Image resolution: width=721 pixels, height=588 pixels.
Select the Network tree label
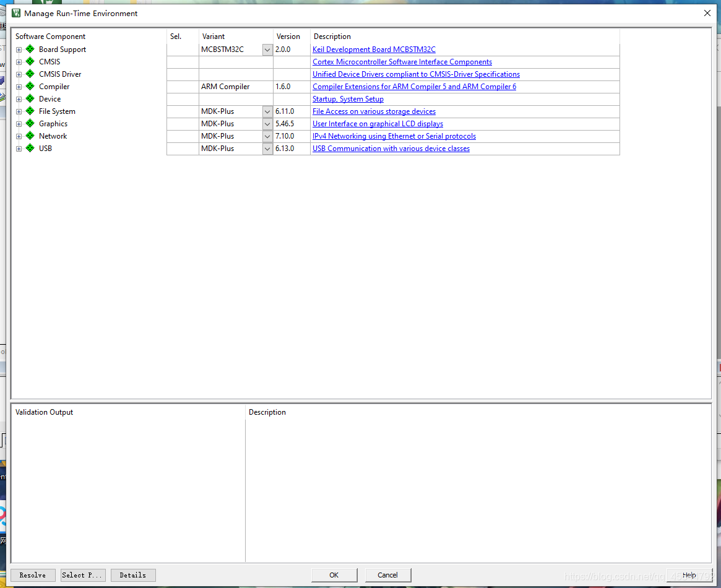click(x=53, y=136)
